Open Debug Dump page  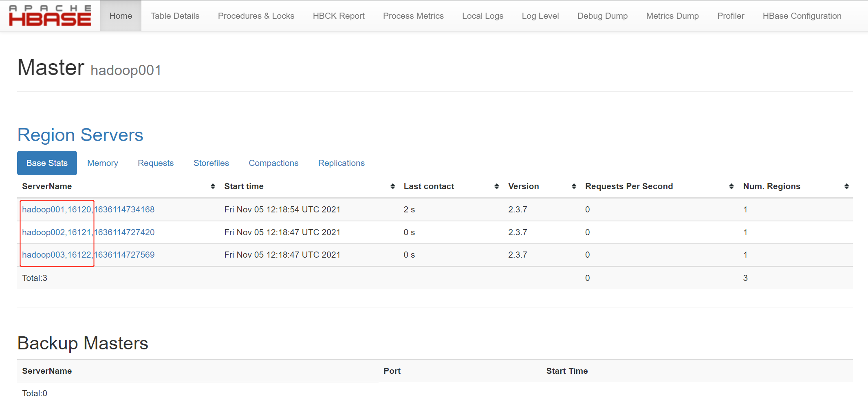click(x=602, y=16)
